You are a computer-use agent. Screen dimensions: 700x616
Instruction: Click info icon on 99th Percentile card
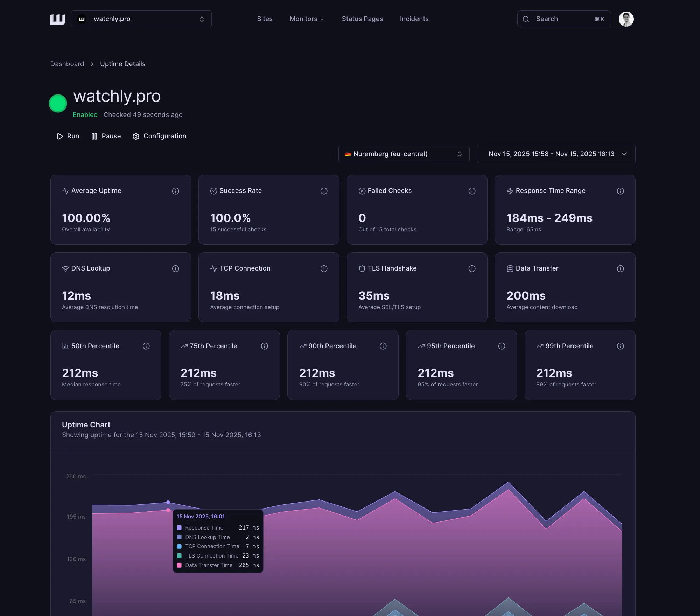tap(620, 346)
